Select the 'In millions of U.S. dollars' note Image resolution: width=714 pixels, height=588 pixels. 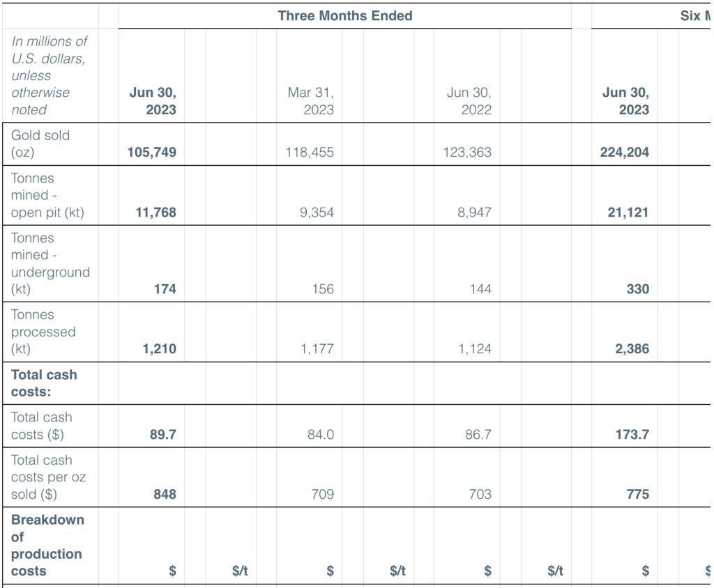coord(49,75)
